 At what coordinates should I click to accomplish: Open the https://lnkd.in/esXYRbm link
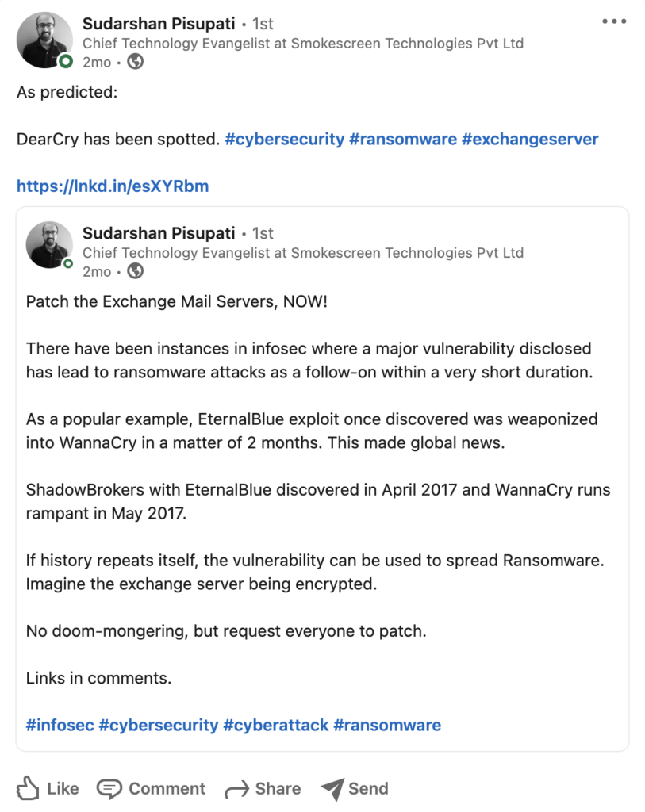[113, 186]
